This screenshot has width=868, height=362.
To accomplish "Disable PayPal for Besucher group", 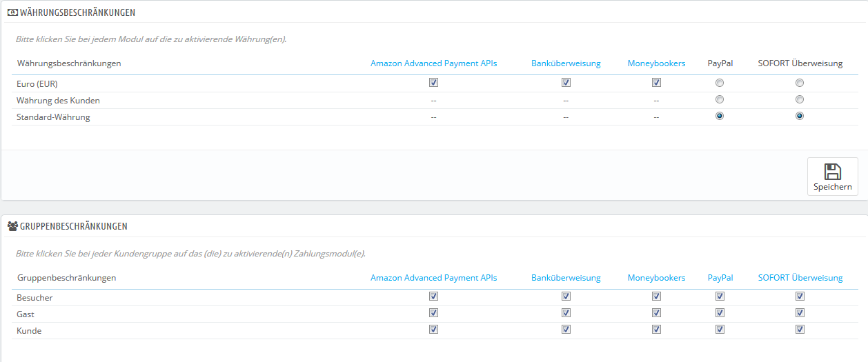I will coord(720,296).
